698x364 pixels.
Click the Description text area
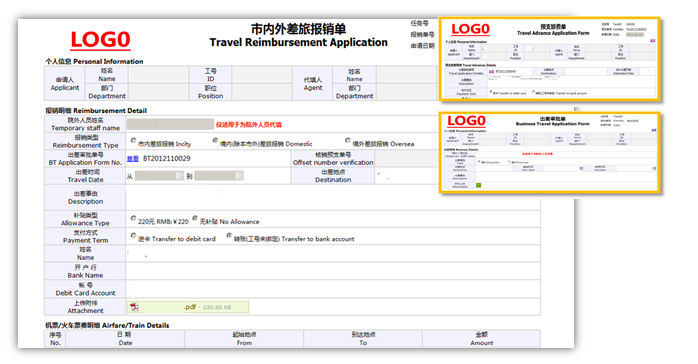point(333,198)
